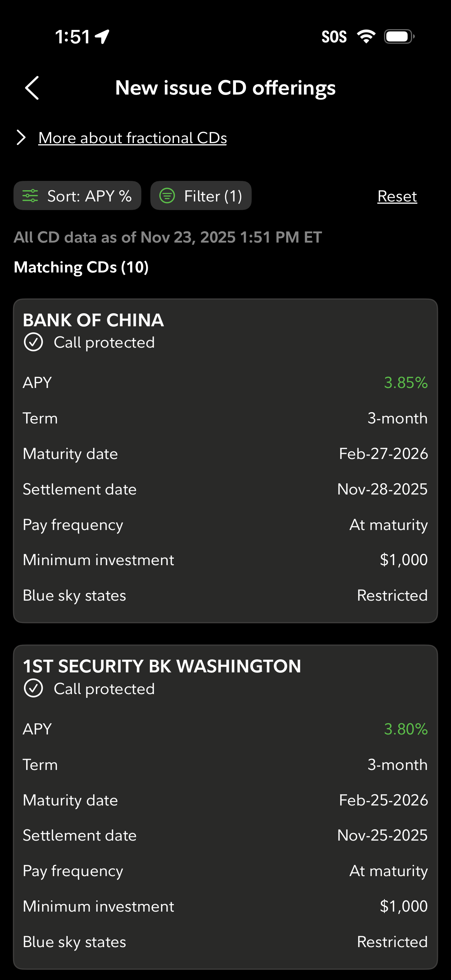Tap 1st Security call protected checkmark

(x=34, y=688)
